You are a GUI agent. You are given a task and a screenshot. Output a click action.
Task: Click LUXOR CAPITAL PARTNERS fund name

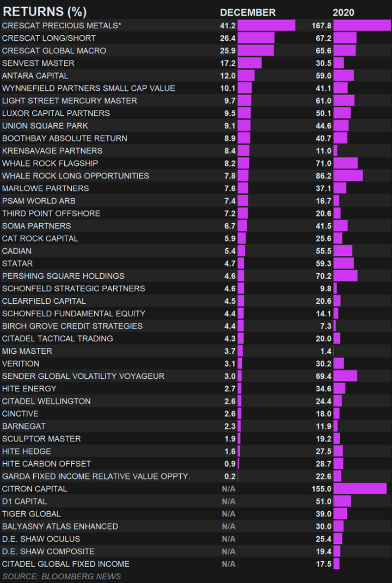coord(56,113)
